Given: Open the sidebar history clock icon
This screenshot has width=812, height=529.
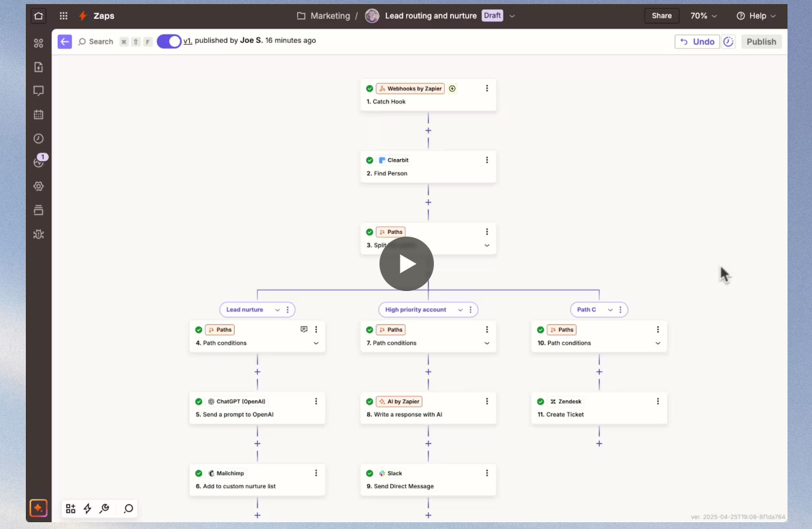Looking at the screenshot, I should [x=38, y=138].
